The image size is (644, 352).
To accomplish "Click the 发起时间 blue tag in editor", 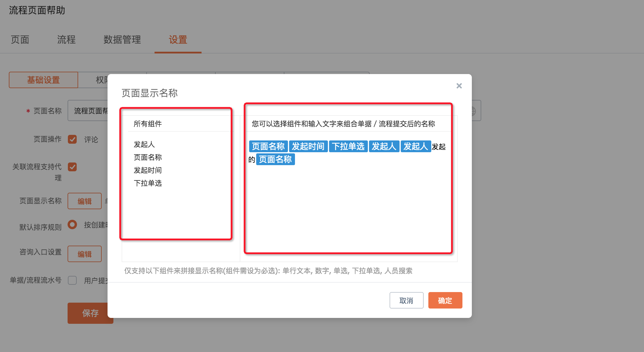I will point(308,146).
